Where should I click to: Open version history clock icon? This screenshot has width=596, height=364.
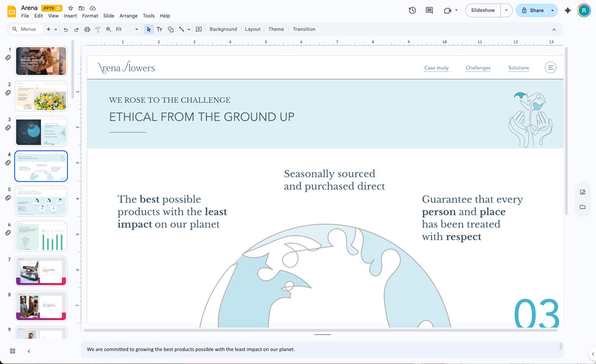[412, 11]
